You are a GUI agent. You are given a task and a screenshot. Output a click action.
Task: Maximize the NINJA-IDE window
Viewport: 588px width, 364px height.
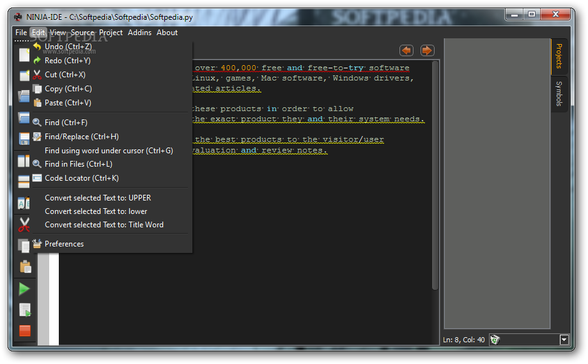coord(531,15)
